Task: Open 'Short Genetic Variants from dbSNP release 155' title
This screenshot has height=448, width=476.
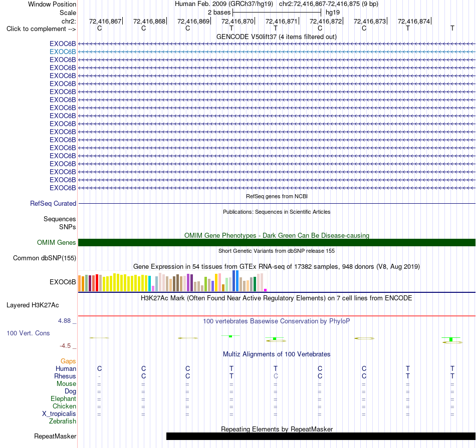Action: (277, 251)
